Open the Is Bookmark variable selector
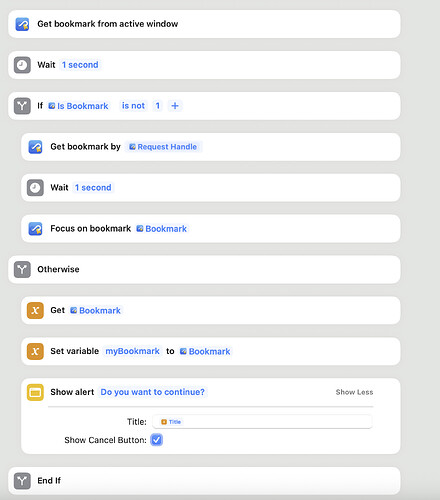This screenshot has width=440, height=500. tap(79, 106)
